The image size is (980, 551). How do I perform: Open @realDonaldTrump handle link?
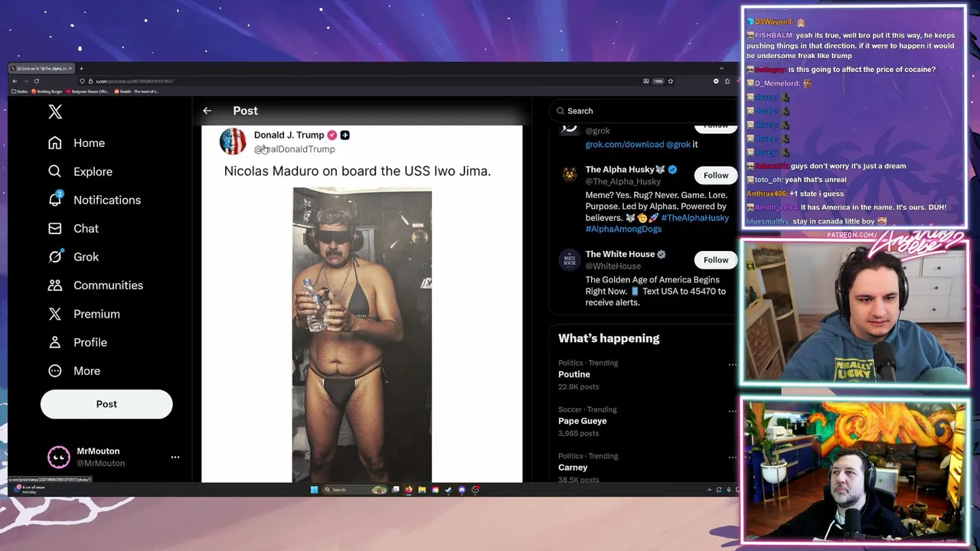[295, 149]
